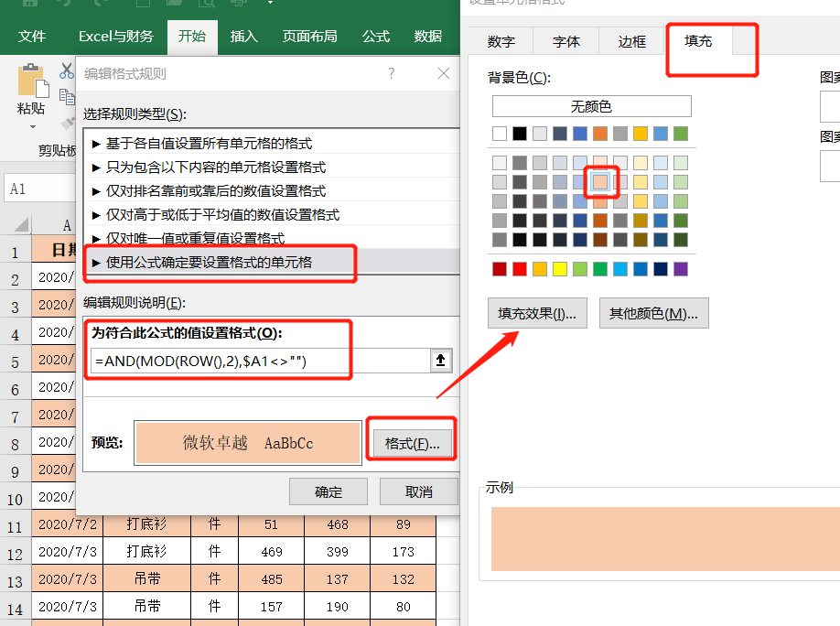Image resolution: width=840 pixels, height=626 pixels.
Task: Click cell 157 in row 14
Action: 272,606
